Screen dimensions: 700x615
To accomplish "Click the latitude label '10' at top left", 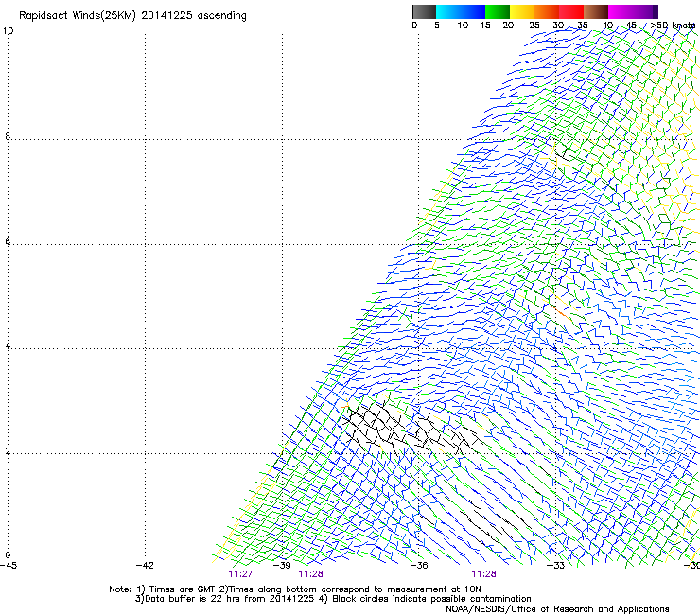I will pyautogui.click(x=8, y=31).
